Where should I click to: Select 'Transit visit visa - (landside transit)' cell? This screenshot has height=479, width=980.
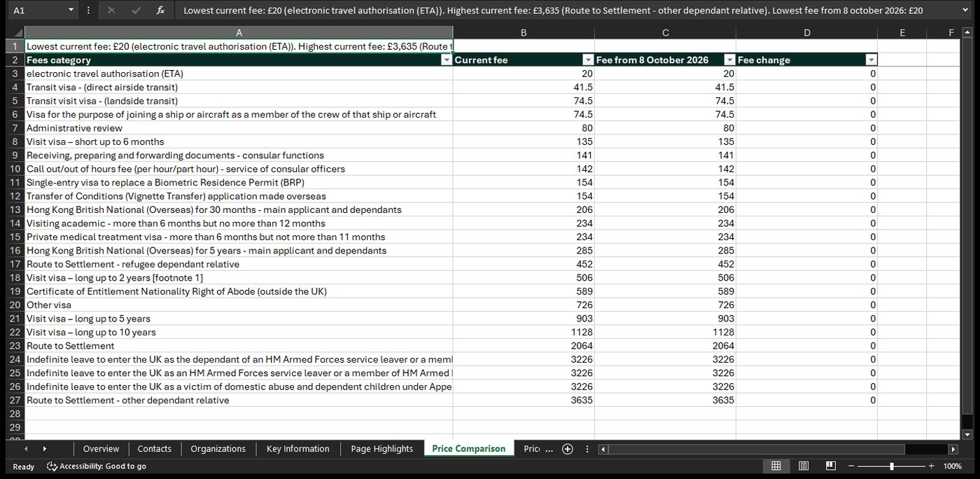pyautogui.click(x=239, y=101)
